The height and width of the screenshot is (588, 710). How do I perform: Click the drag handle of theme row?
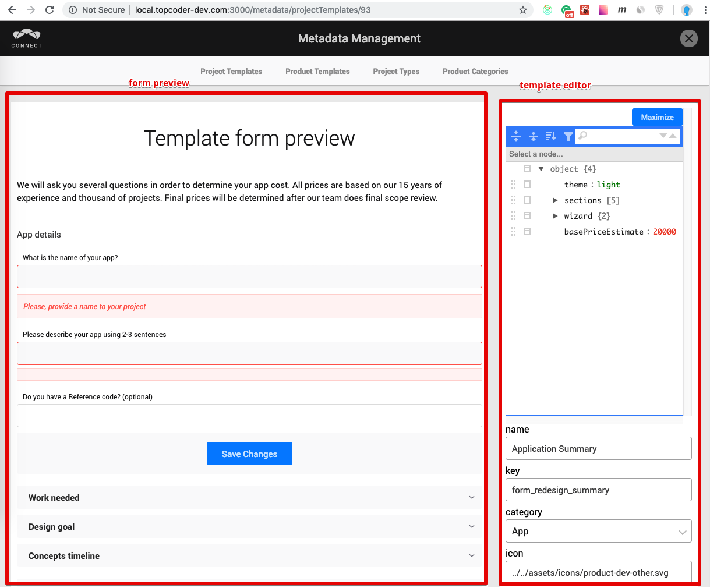tap(513, 185)
